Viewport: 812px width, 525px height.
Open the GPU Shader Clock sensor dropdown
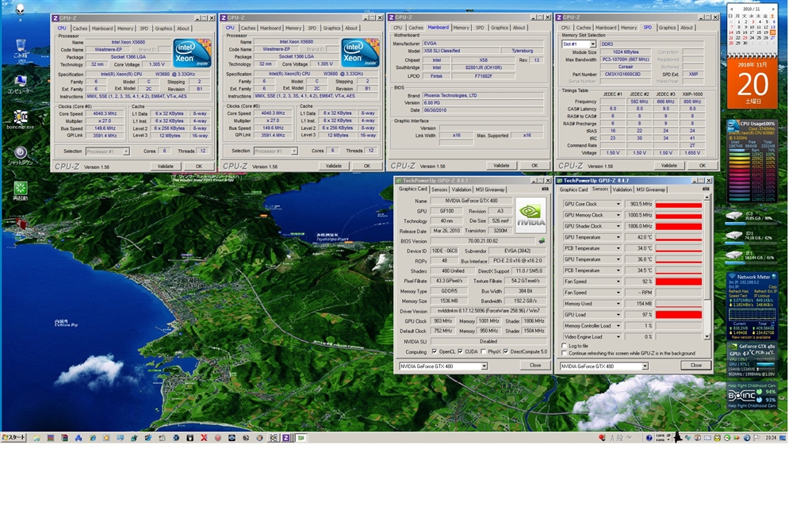(618, 226)
